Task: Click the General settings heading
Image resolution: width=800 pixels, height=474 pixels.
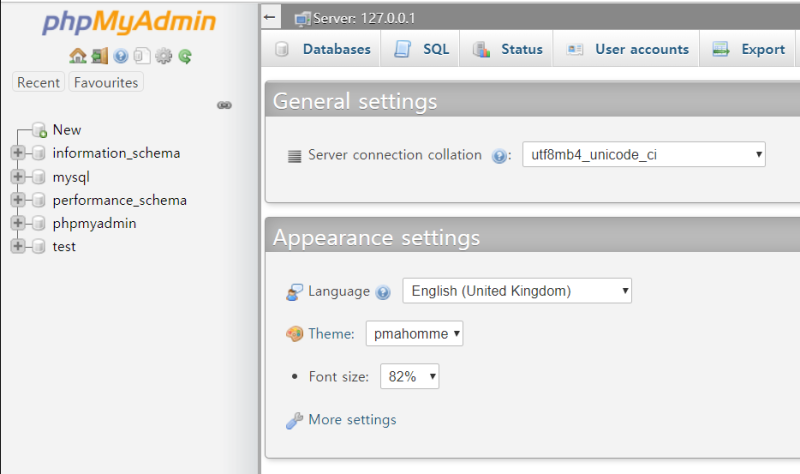Action: 355,101
